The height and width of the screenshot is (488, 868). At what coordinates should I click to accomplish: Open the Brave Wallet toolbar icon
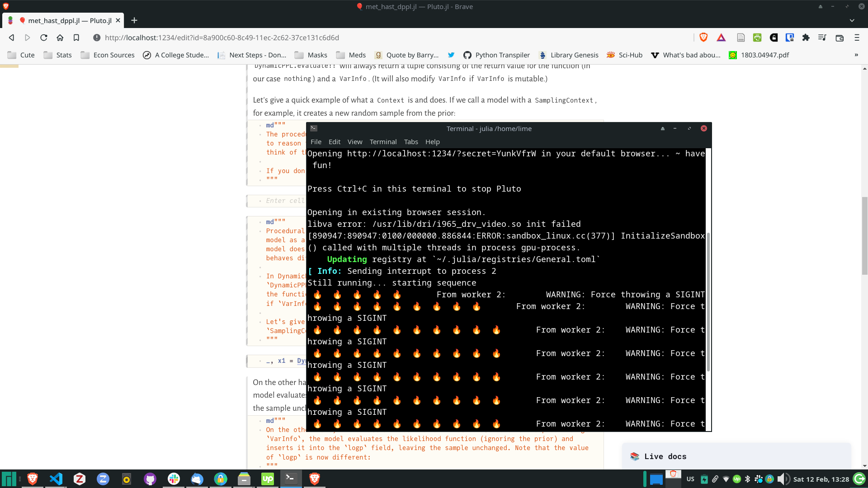[840, 38]
